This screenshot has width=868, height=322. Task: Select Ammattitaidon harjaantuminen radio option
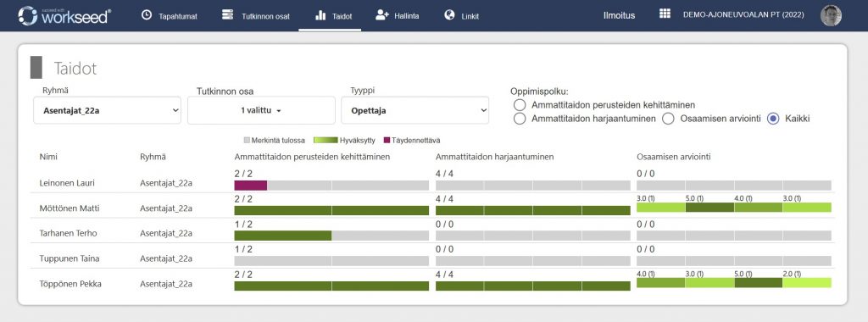[519, 119]
